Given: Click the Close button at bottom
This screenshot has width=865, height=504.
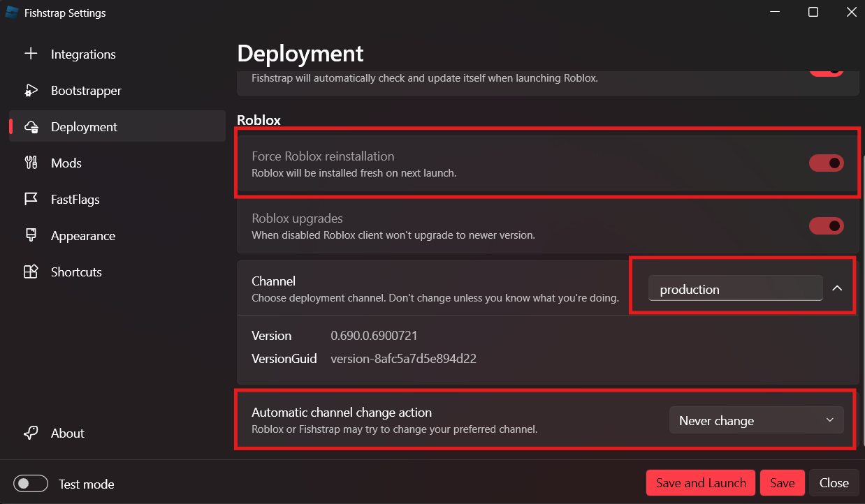Looking at the screenshot, I should pos(834,482).
